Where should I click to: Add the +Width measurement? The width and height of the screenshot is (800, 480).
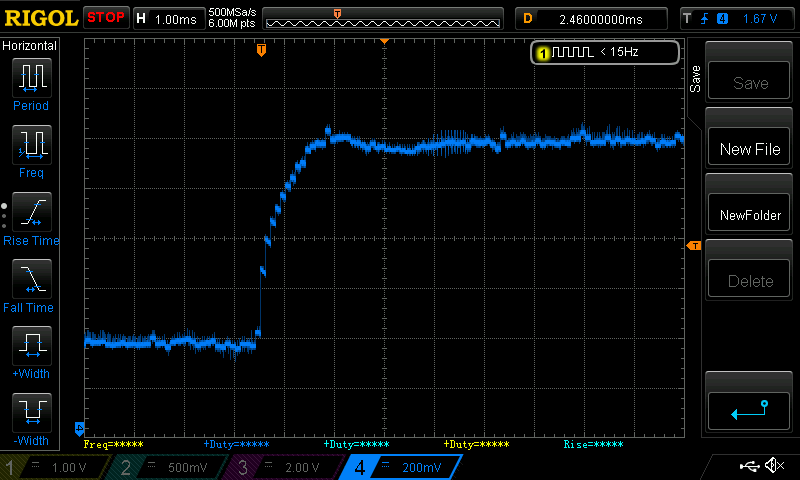[31, 347]
